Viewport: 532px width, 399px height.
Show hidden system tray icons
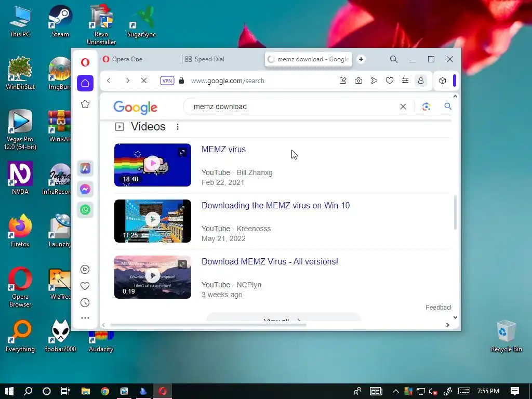pyautogui.click(x=395, y=391)
